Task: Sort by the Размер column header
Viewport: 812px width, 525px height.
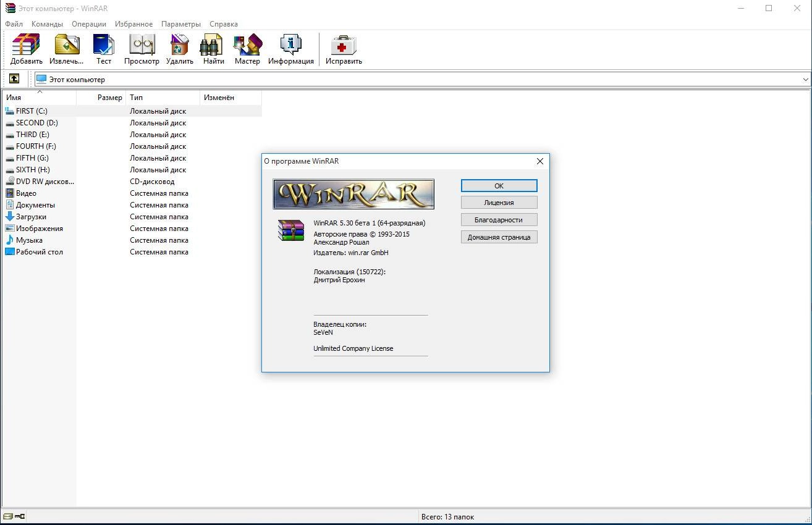Action: pos(101,98)
